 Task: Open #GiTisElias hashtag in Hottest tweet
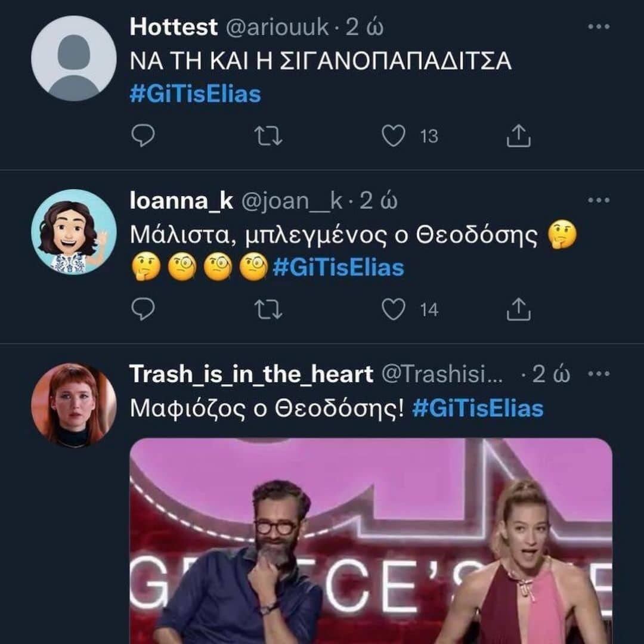196,94
